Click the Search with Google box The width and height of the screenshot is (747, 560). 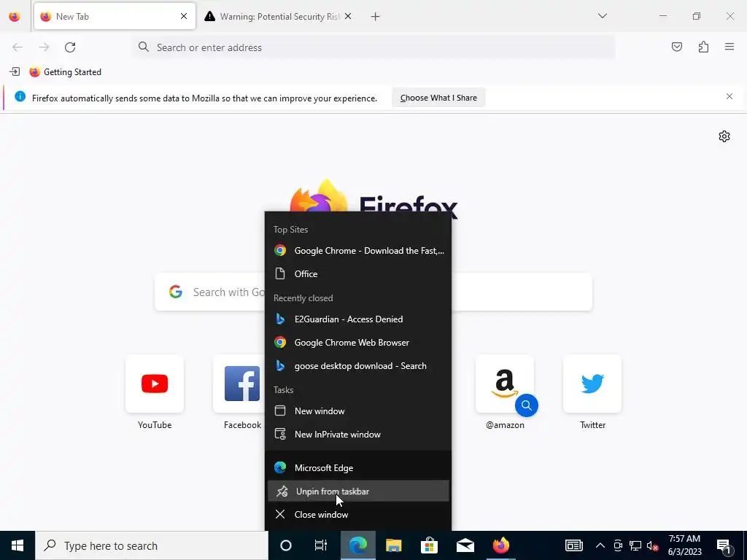click(x=373, y=292)
